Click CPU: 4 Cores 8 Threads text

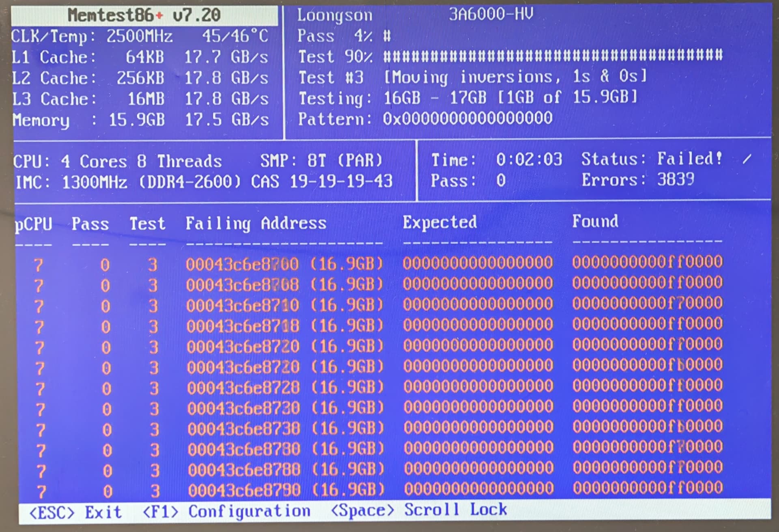click(118, 162)
